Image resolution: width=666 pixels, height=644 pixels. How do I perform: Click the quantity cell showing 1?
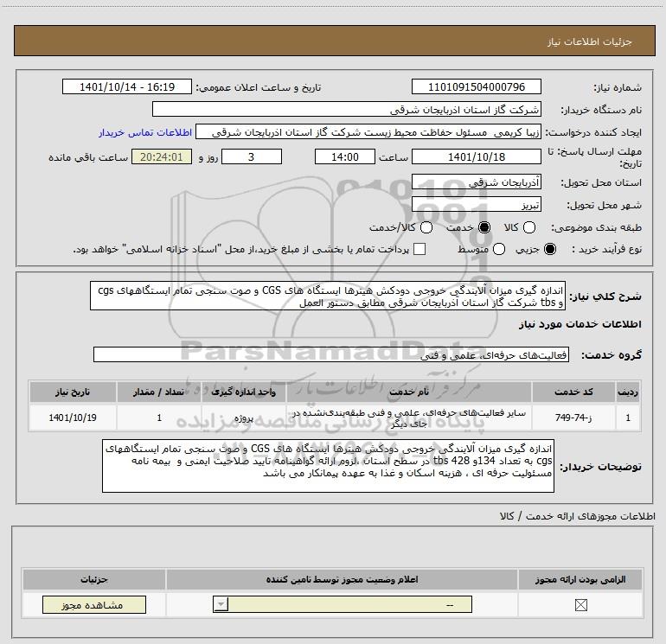[x=159, y=418]
